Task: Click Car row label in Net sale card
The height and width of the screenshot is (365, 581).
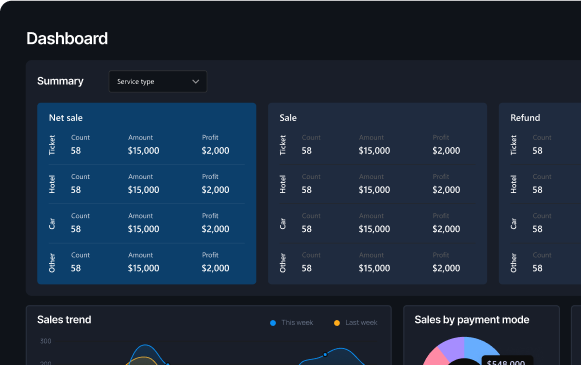Action: pyautogui.click(x=52, y=223)
